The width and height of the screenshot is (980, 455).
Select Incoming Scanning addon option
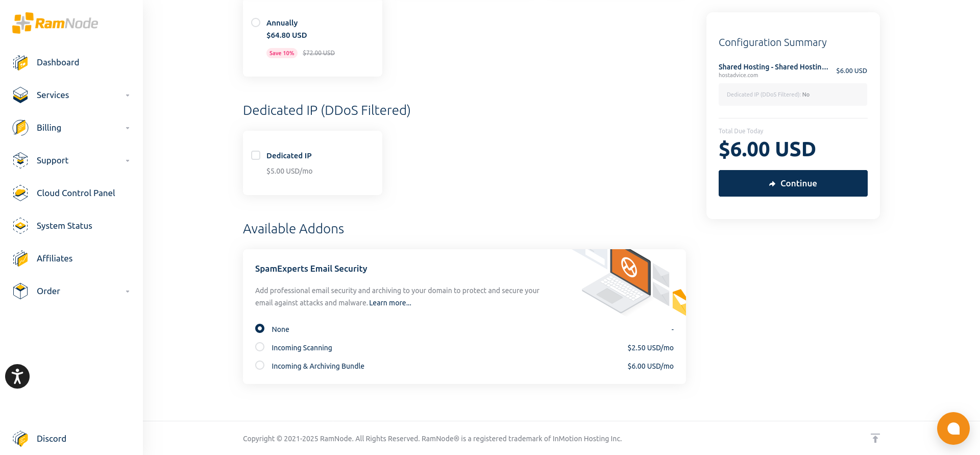[260, 347]
